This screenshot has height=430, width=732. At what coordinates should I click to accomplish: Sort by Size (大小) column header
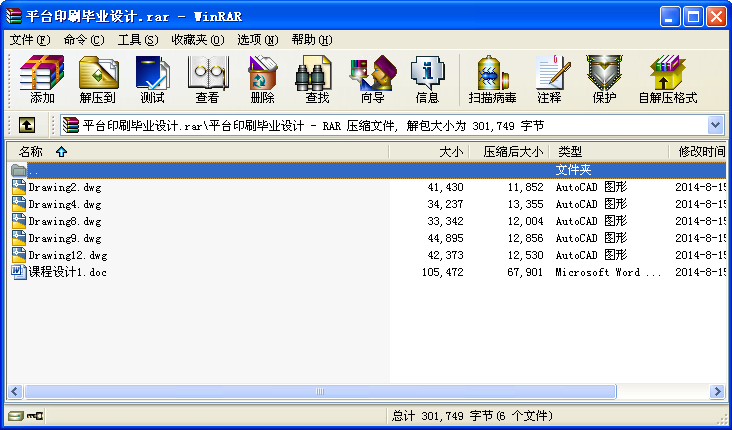point(429,151)
